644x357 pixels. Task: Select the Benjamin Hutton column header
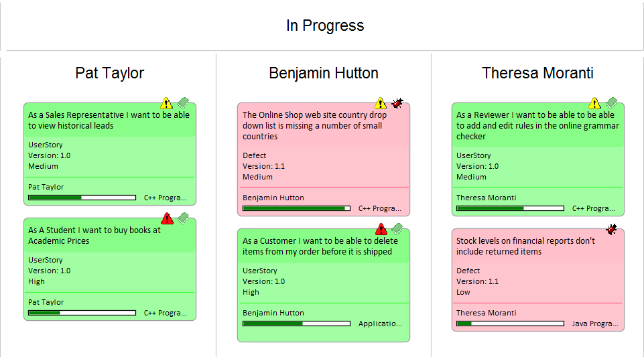click(324, 73)
